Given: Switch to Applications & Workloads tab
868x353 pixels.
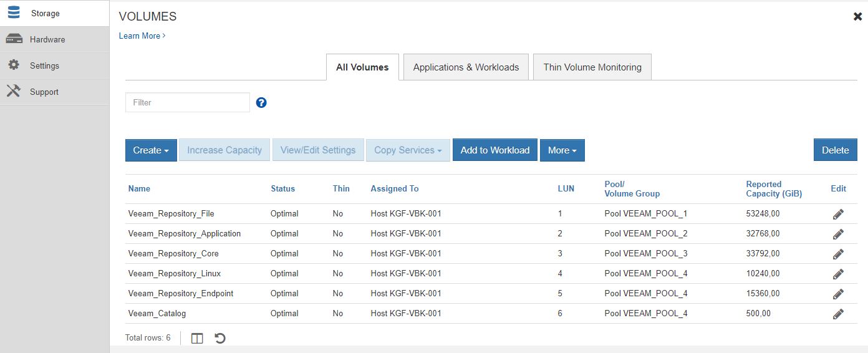Looking at the screenshot, I should pyautogui.click(x=466, y=67).
